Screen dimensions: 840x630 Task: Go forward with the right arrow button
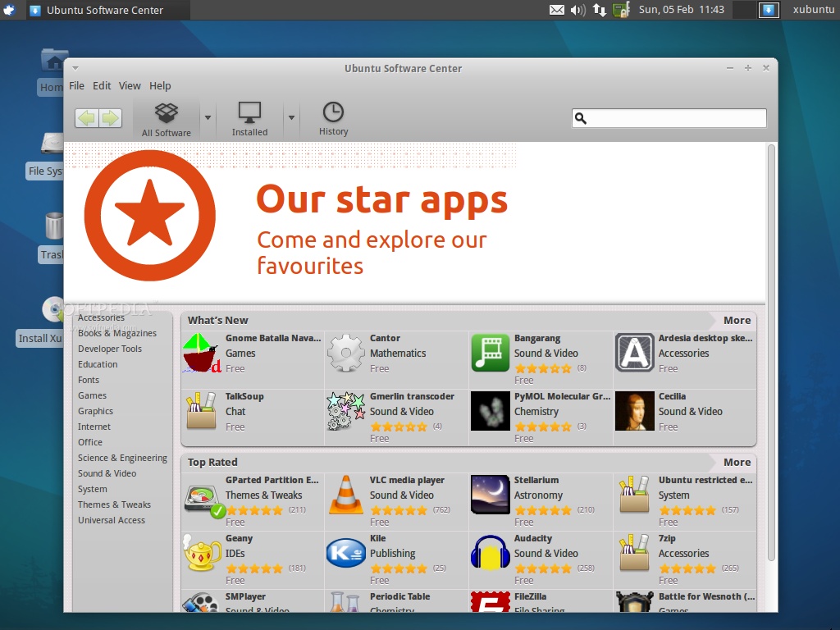(x=111, y=118)
